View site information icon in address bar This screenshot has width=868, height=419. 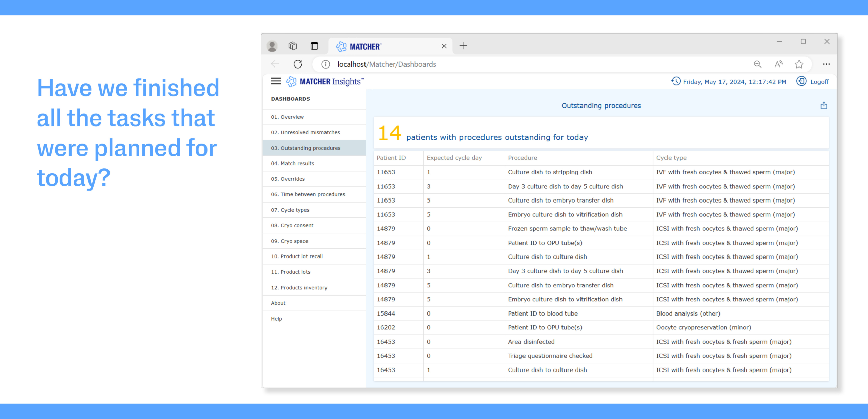pos(325,64)
